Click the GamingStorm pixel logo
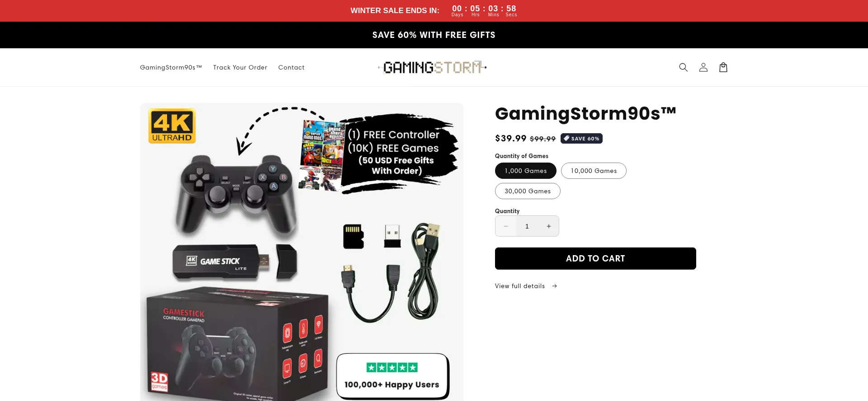Image resolution: width=868 pixels, height=401 pixels. click(x=432, y=67)
